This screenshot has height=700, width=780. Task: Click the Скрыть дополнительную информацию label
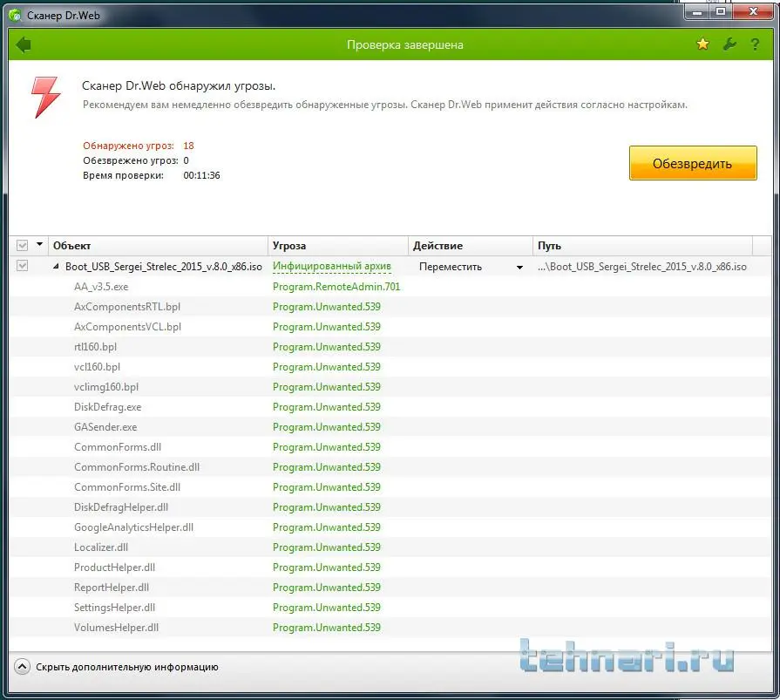pyautogui.click(x=127, y=667)
